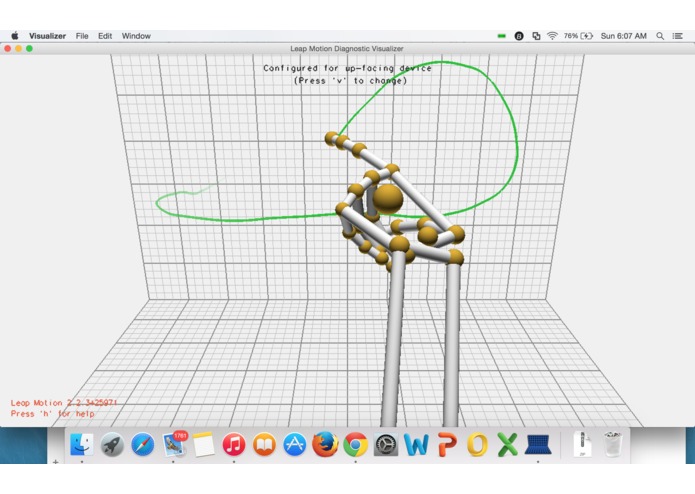Image resolution: width=695 pixels, height=494 pixels.
Task: Open the Edit menu
Action: [105, 36]
